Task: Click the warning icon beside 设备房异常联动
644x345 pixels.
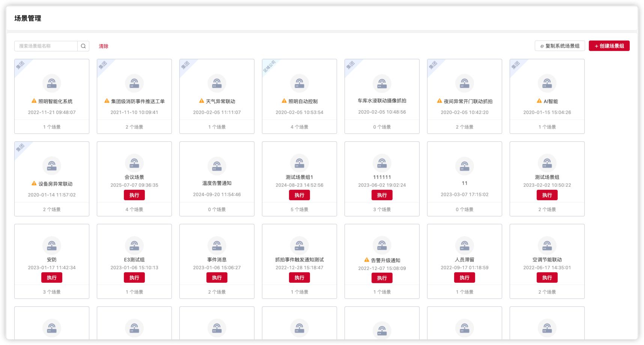Action: click(34, 183)
